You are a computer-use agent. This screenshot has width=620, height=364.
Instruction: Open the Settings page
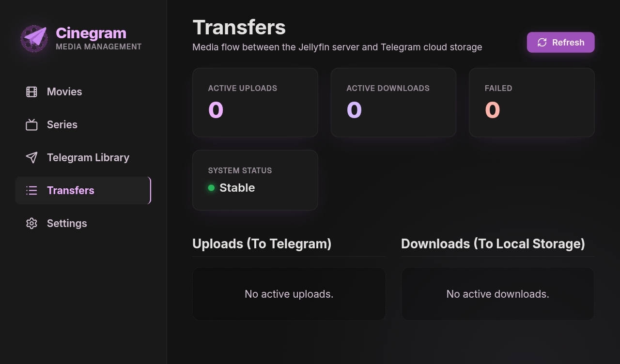tap(83, 224)
